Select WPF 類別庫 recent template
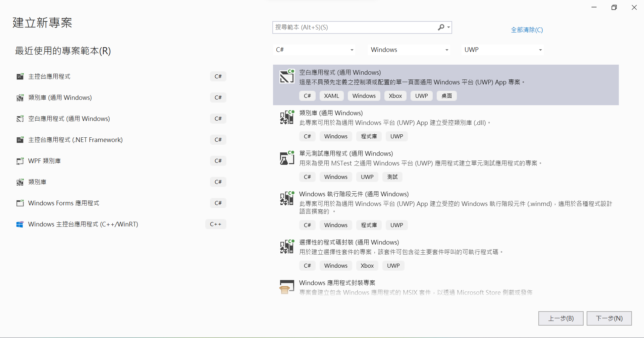The image size is (644, 338). (121, 161)
